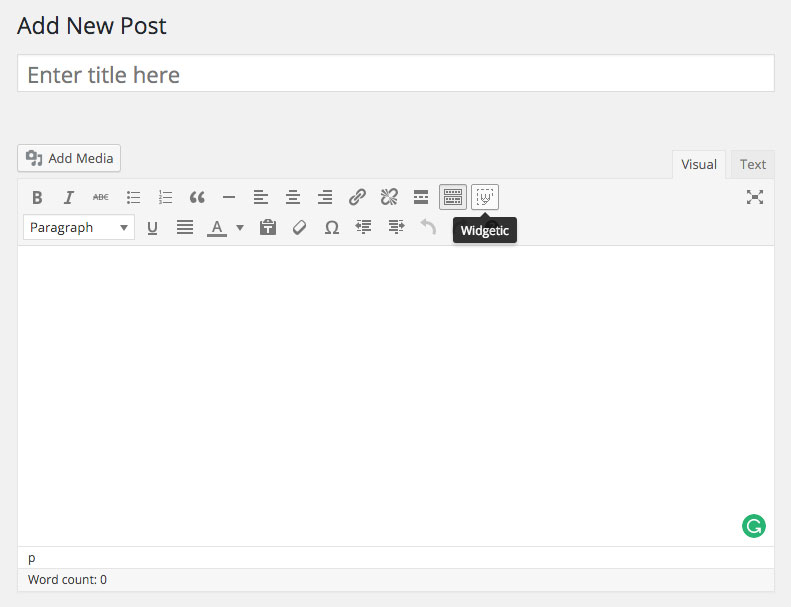Screen dimensions: 791x607
Task: Switch to the Visual editor tab
Action: point(699,164)
